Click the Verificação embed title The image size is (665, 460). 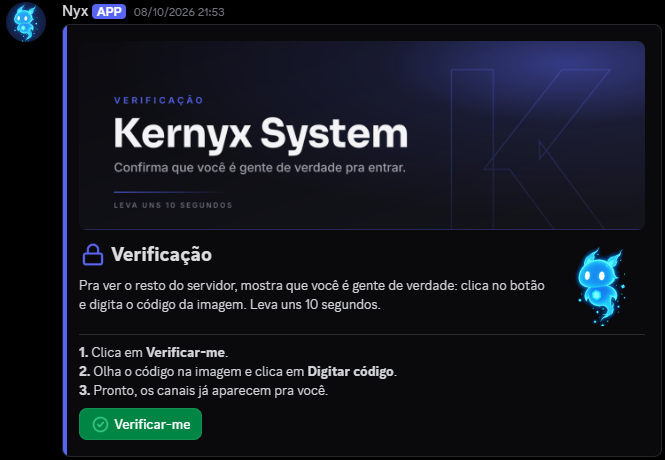pyautogui.click(x=162, y=255)
